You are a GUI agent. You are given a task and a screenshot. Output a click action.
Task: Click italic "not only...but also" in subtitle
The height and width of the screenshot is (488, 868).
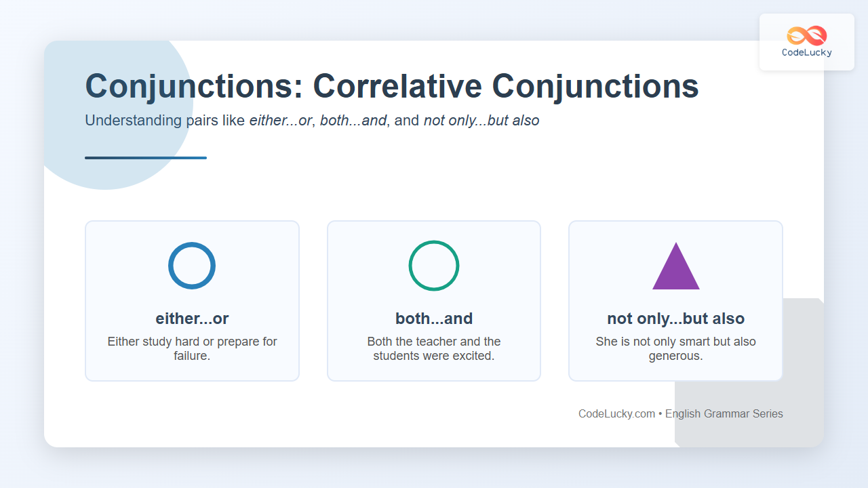pyautogui.click(x=481, y=121)
